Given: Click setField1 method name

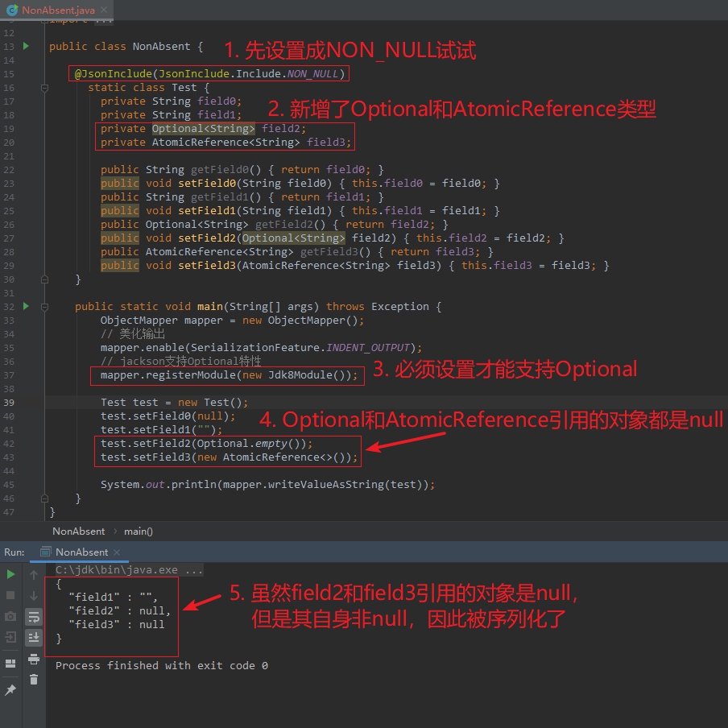Looking at the screenshot, I should coord(207,211).
